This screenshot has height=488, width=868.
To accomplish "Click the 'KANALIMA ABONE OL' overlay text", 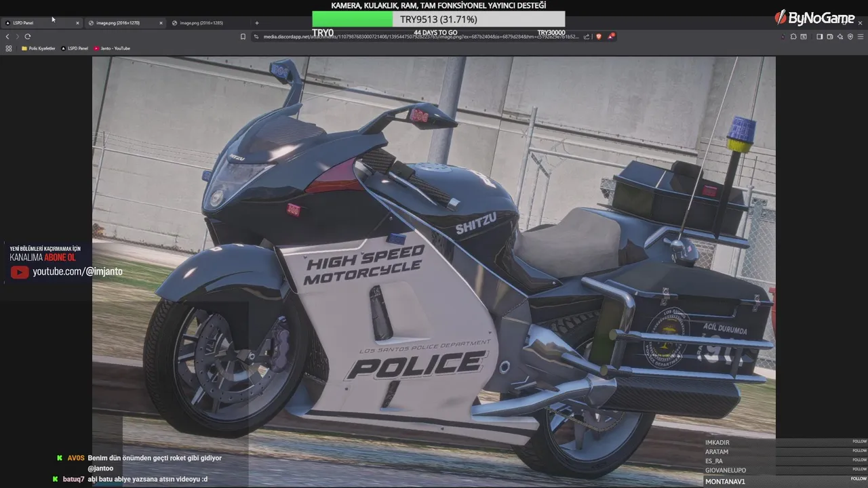I will (x=43, y=258).
